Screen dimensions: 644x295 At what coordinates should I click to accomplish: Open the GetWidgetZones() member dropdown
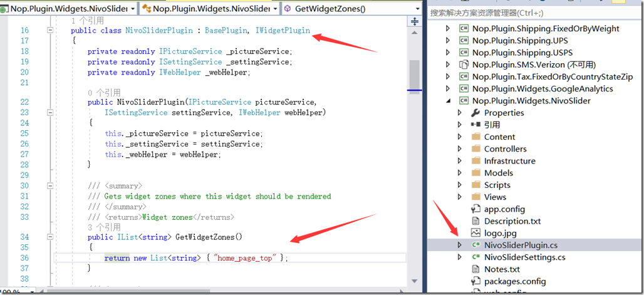tap(351, 8)
